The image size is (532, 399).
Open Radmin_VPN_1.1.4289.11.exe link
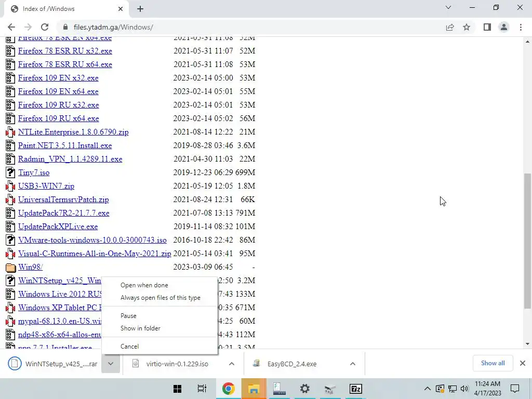[70, 159]
